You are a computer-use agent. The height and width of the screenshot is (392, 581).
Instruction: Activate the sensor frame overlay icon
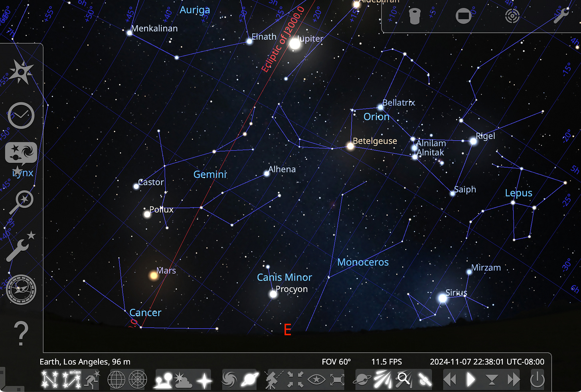[x=464, y=16]
